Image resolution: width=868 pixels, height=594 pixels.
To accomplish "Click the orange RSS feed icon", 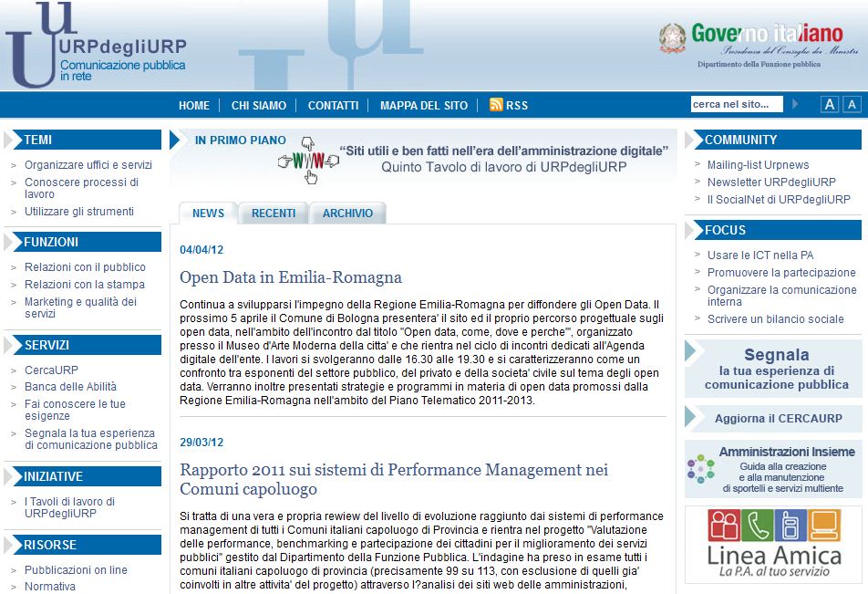I will click(496, 104).
